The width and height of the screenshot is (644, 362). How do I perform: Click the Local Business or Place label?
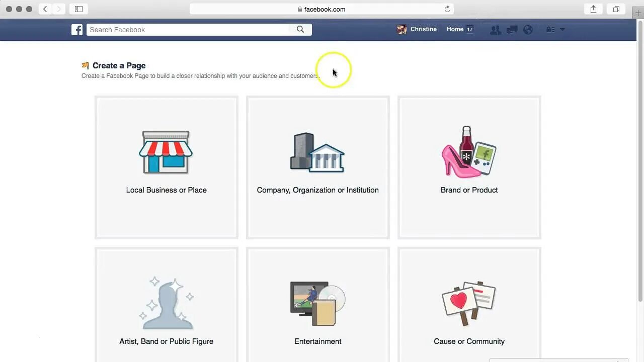click(x=167, y=190)
